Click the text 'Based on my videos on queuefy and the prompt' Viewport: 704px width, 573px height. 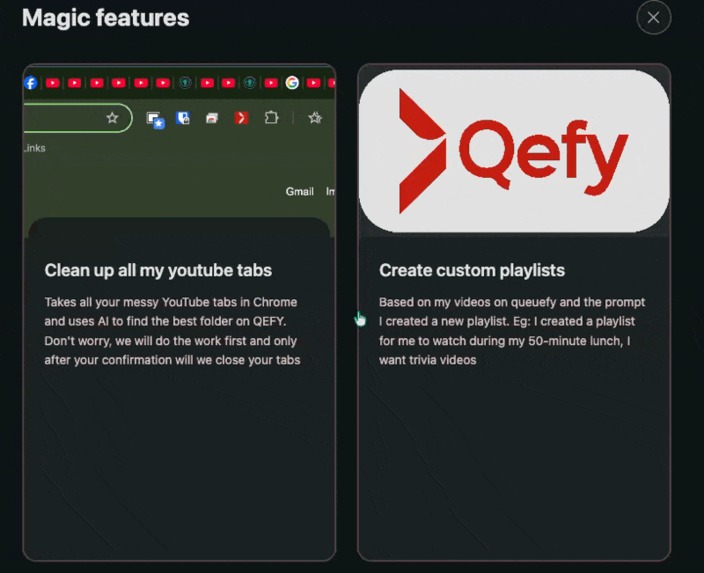coord(512,302)
